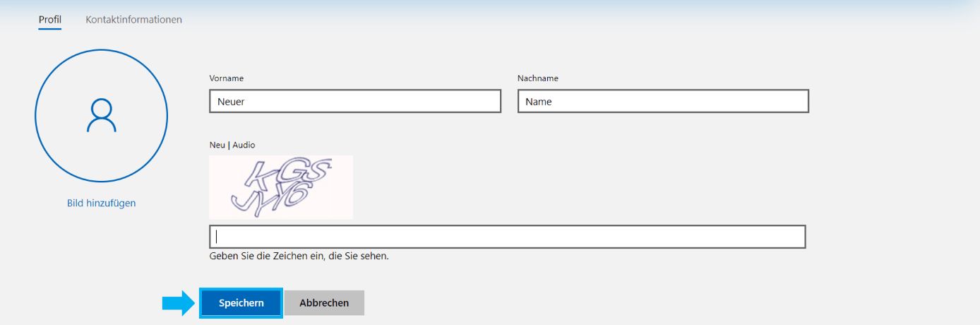Image resolution: width=980 pixels, height=325 pixels.
Task: Click the Nachname field label
Action: tap(537, 78)
